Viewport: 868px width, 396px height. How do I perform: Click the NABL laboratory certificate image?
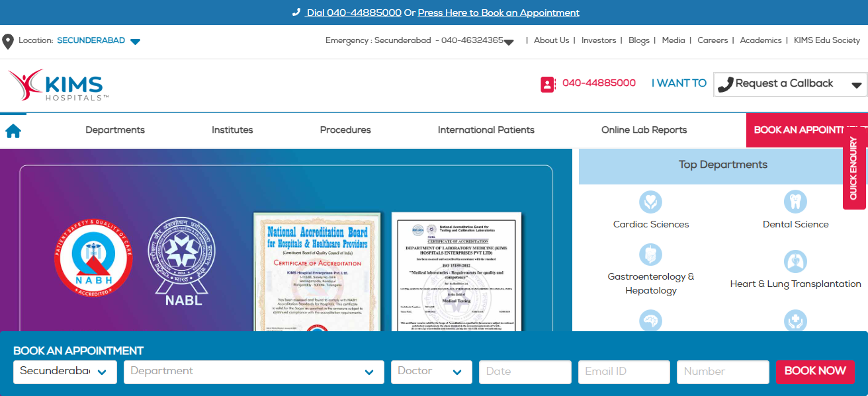click(x=456, y=272)
